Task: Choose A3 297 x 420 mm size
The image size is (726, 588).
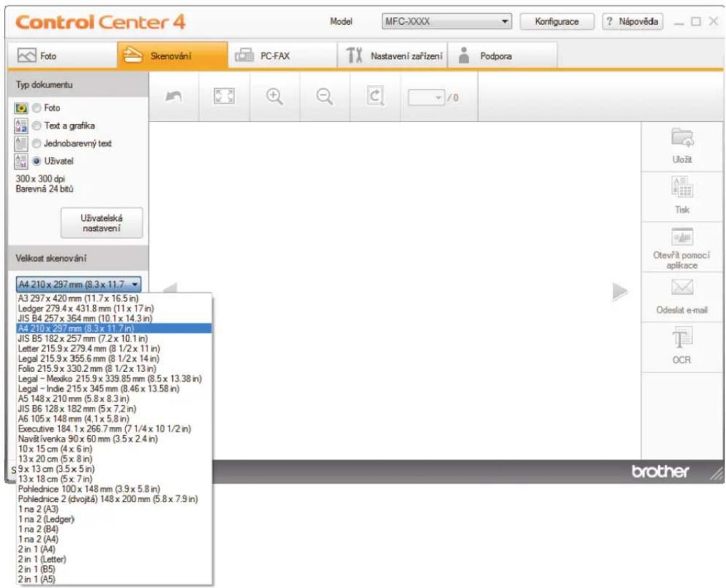Action: [114, 298]
